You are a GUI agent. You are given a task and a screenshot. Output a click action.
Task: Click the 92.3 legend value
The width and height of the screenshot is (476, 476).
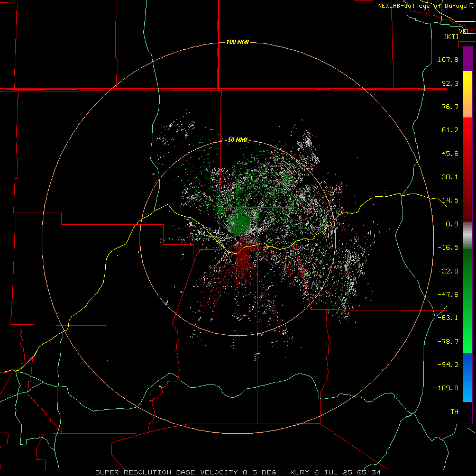[x=450, y=83]
